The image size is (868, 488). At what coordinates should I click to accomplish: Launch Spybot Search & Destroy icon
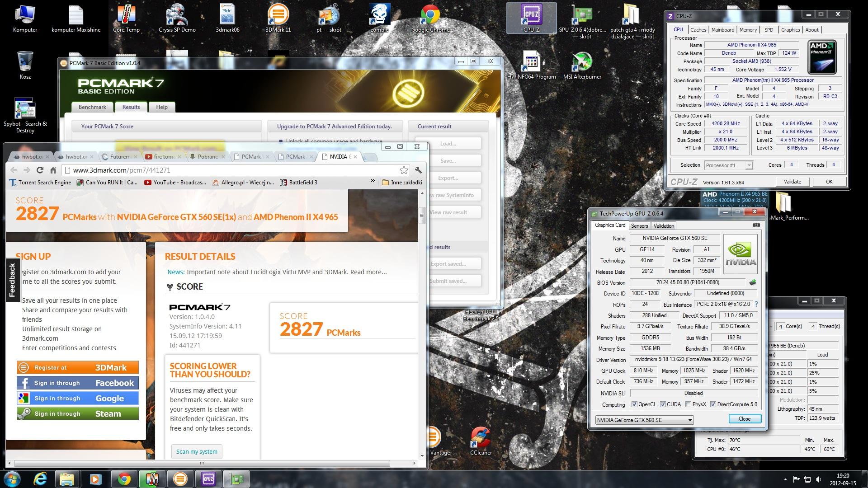[x=25, y=116]
